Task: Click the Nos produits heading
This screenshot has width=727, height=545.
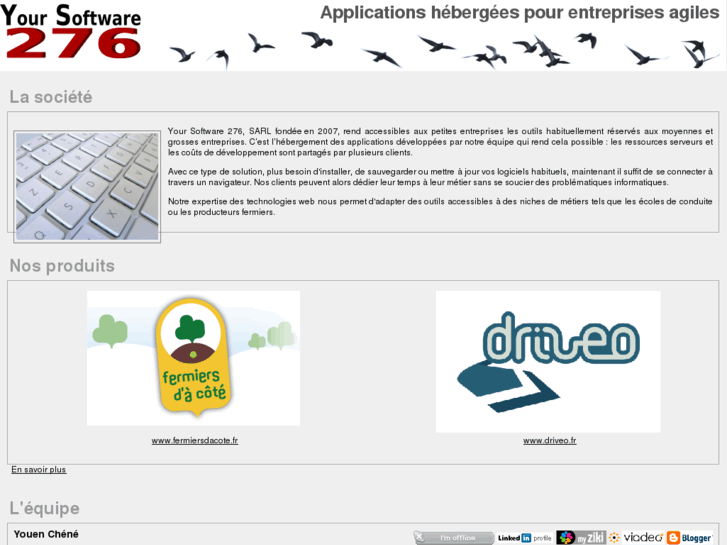Action: (62, 266)
